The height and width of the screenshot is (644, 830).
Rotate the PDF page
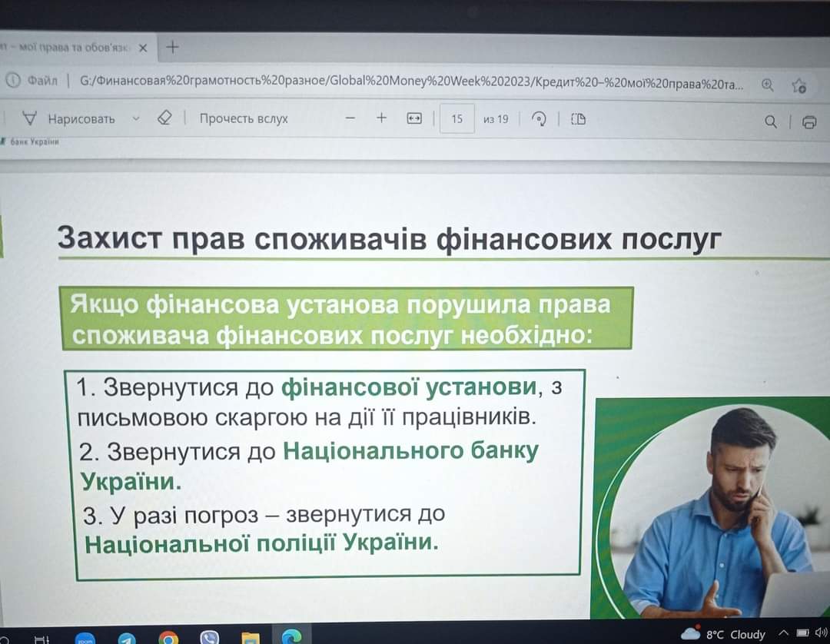(539, 118)
